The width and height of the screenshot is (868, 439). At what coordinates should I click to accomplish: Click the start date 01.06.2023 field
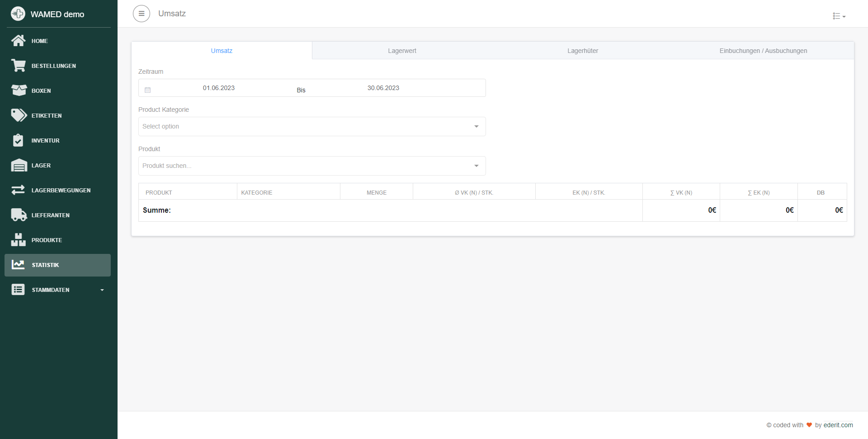[219, 88]
